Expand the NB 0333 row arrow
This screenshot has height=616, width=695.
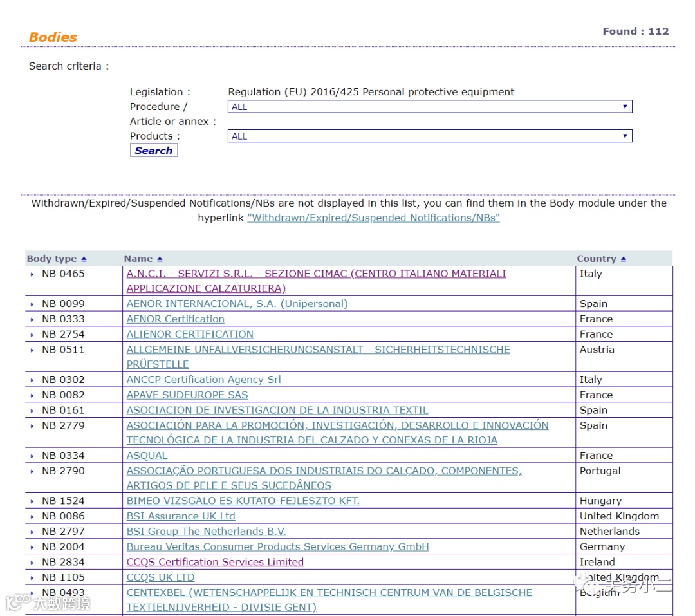tap(32, 320)
